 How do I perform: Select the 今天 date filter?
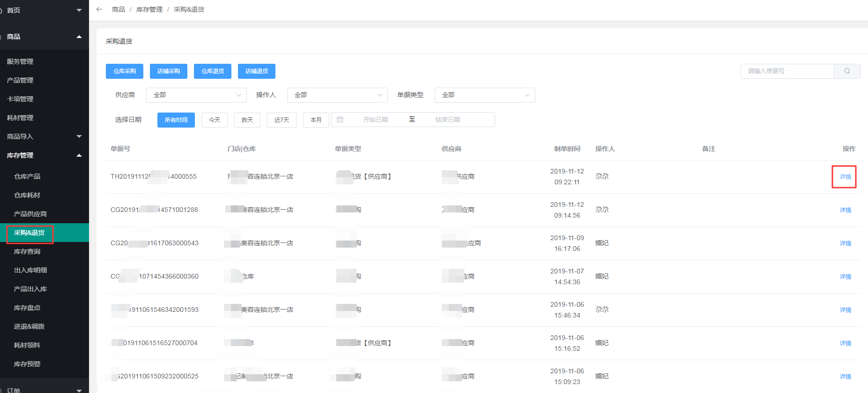pyautogui.click(x=215, y=120)
